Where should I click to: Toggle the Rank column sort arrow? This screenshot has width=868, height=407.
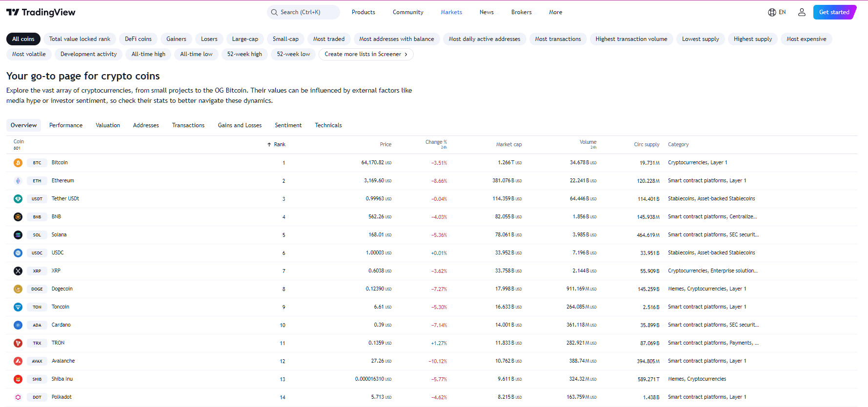tap(269, 145)
